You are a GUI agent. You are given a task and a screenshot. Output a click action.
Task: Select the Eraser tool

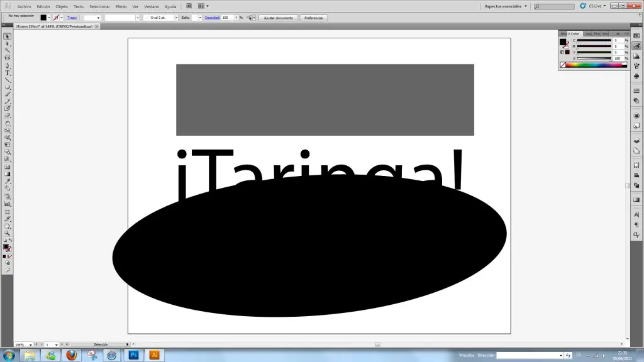click(x=8, y=116)
